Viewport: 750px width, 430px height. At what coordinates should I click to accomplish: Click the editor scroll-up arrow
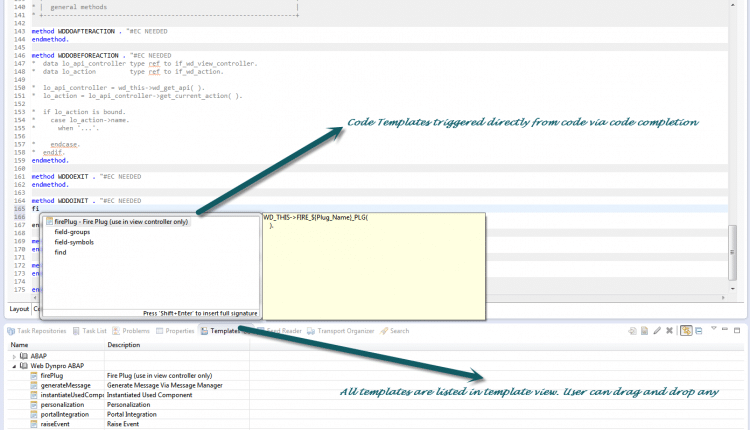[732, 4]
